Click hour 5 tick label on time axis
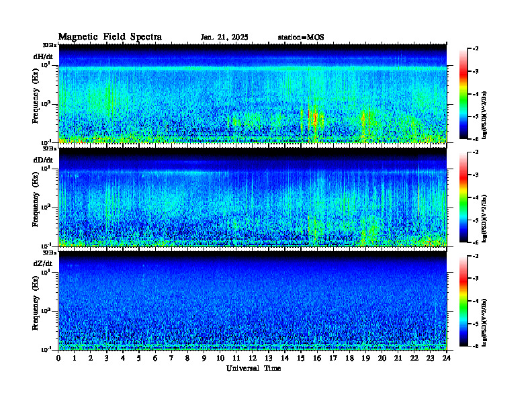This screenshot has height=411, width=532. click(139, 359)
